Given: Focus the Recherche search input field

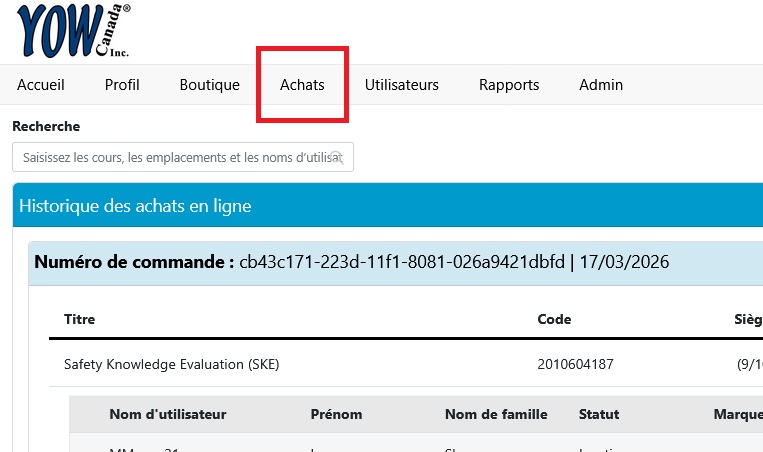Looking at the screenshot, I should [x=183, y=157].
